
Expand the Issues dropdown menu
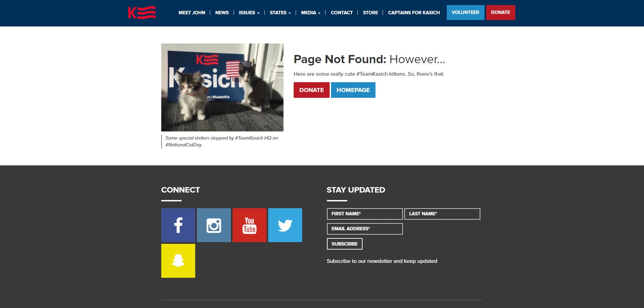(x=249, y=13)
